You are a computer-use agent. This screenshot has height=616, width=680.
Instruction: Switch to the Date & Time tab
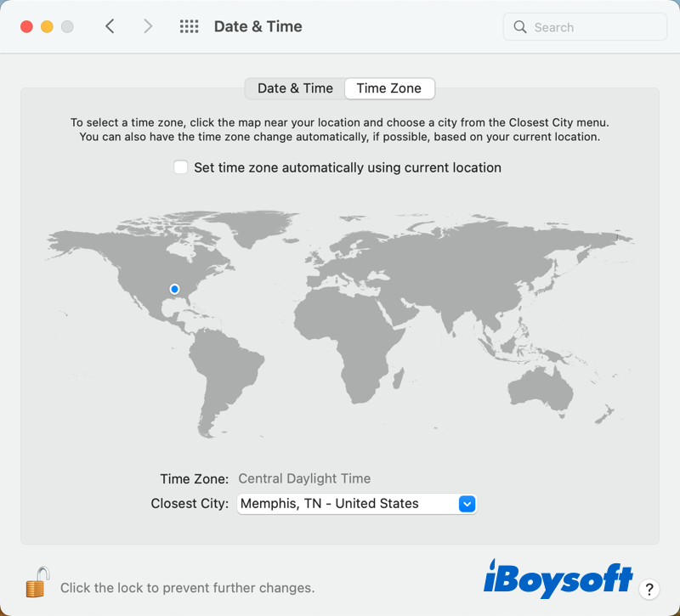[295, 88]
